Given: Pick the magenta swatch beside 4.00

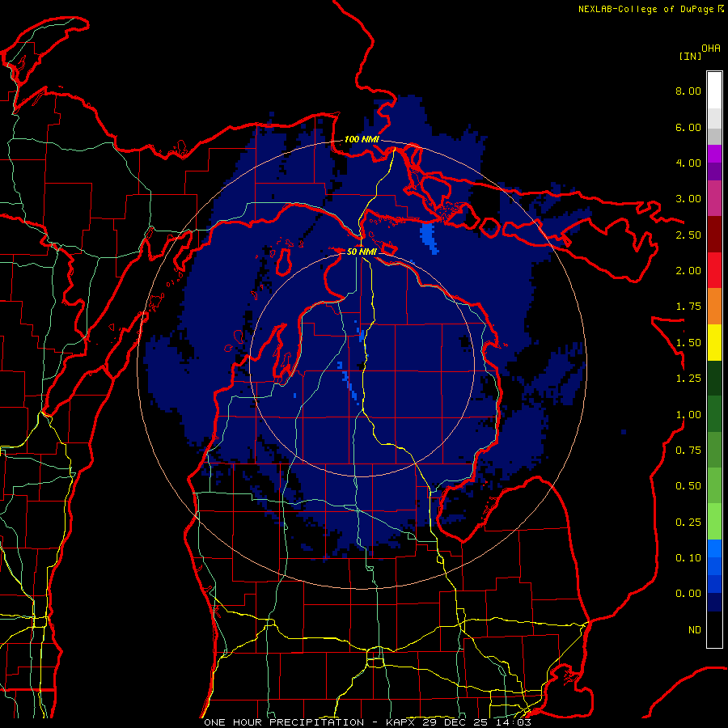Looking at the screenshot, I should (x=714, y=154).
